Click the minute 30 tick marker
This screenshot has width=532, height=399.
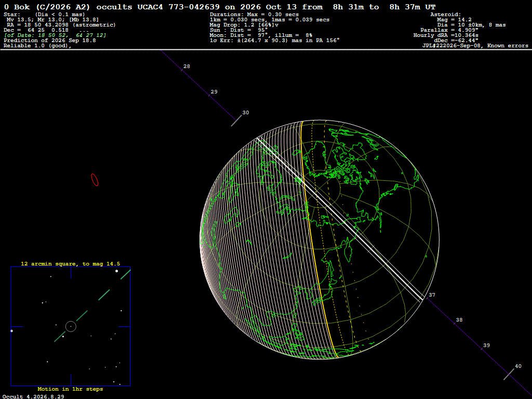[236, 121]
